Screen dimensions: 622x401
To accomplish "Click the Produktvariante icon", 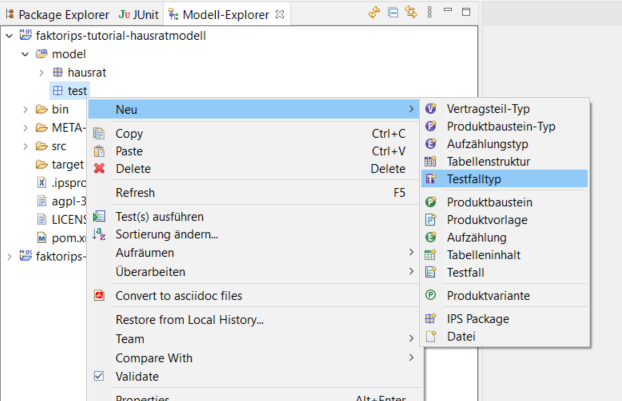I will (431, 295).
